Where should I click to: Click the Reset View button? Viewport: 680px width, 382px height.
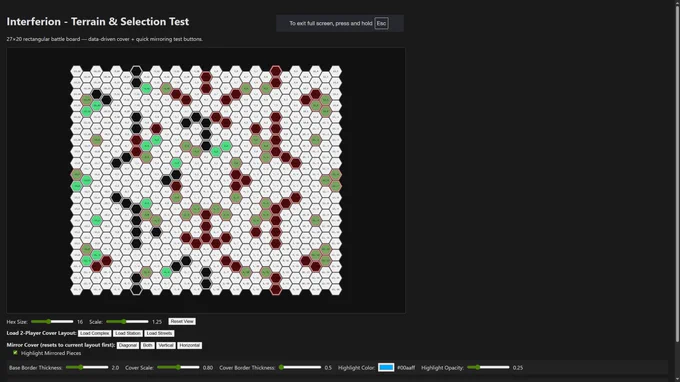point(182,321)
